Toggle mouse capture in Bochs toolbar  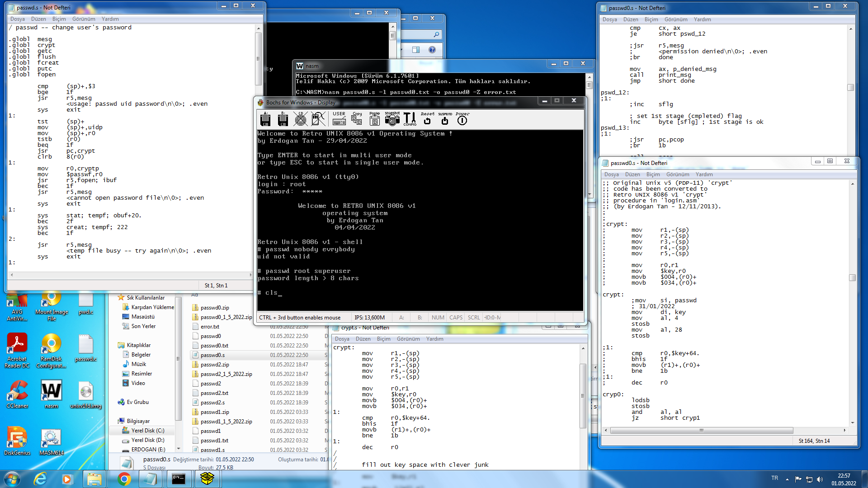[318, 120]
